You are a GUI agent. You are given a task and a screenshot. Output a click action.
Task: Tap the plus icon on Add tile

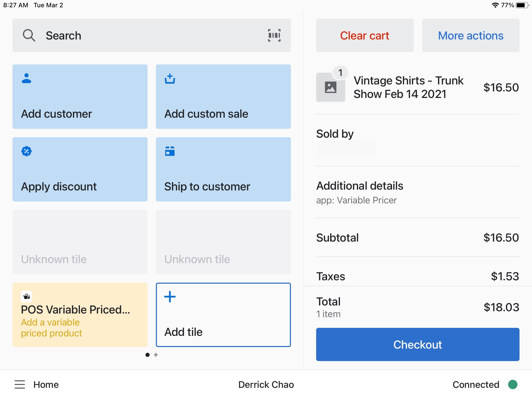coord(170,297)
